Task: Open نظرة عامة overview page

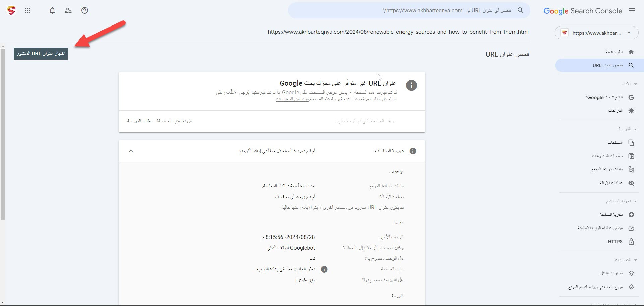Action: 614,52
